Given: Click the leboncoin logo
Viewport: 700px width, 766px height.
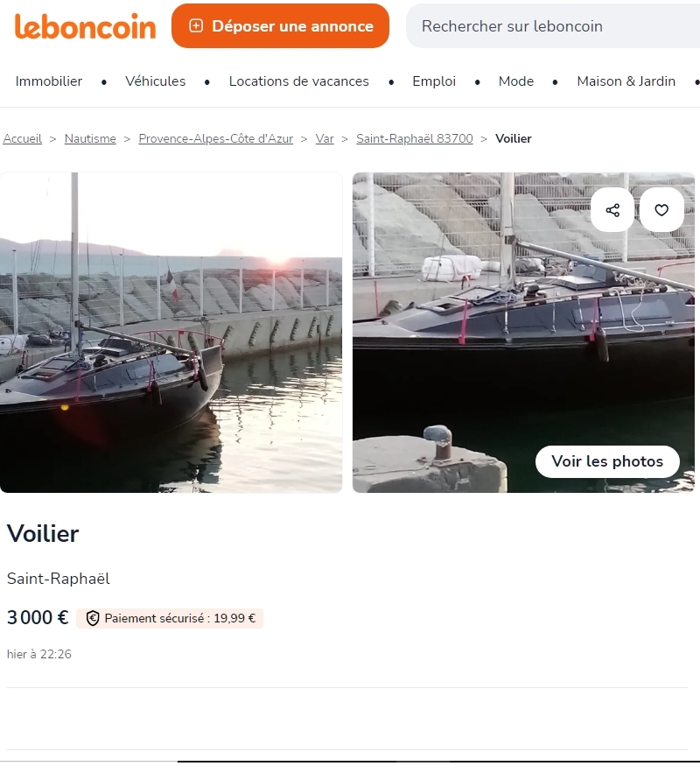Looking at the screenshot, I should click(86, 26).
